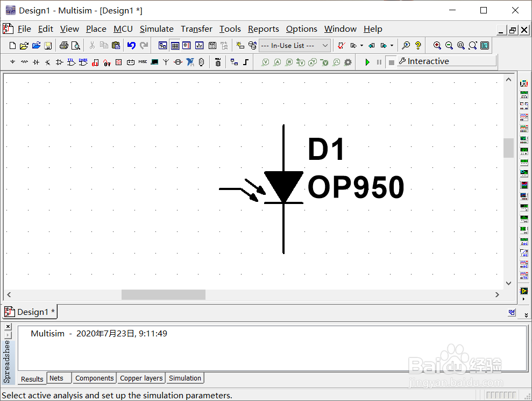Click the back annotate from file icon

pos(372,46)
